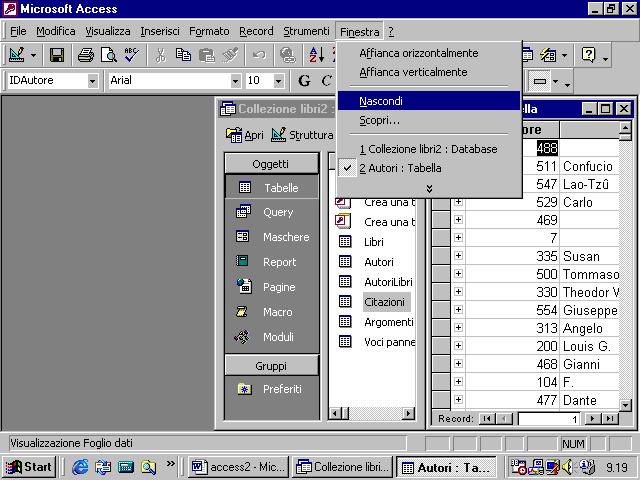Run the ABC spelling check icon
The height and width of the screenshot is (480, 640).
[131, 54]
